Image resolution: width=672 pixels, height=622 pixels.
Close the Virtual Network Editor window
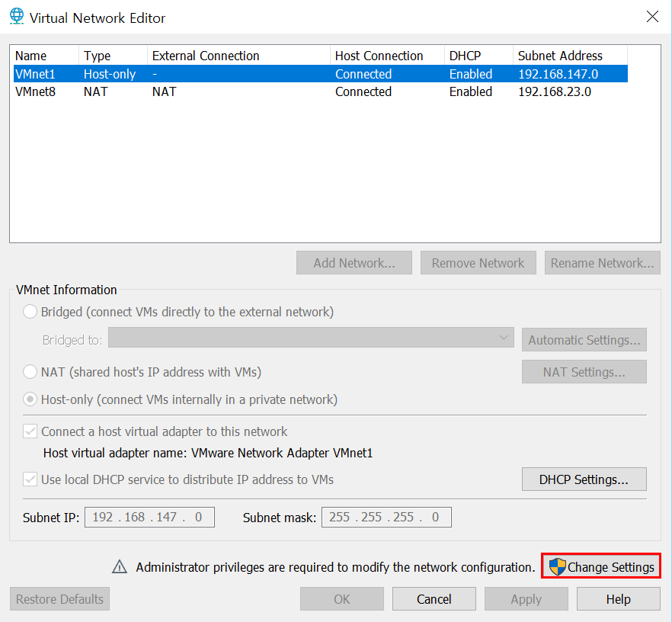click(652, 17)
